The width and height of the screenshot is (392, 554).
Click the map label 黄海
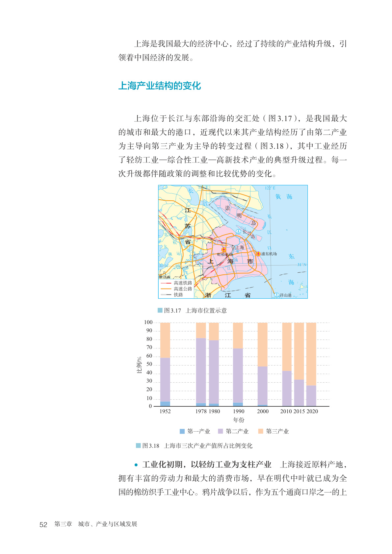pos(284,197)
